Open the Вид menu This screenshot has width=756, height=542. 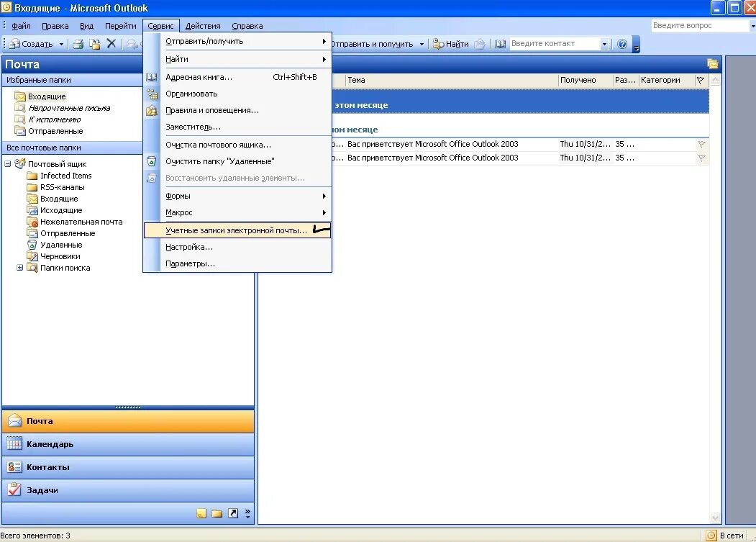click(x=86, y=26)
